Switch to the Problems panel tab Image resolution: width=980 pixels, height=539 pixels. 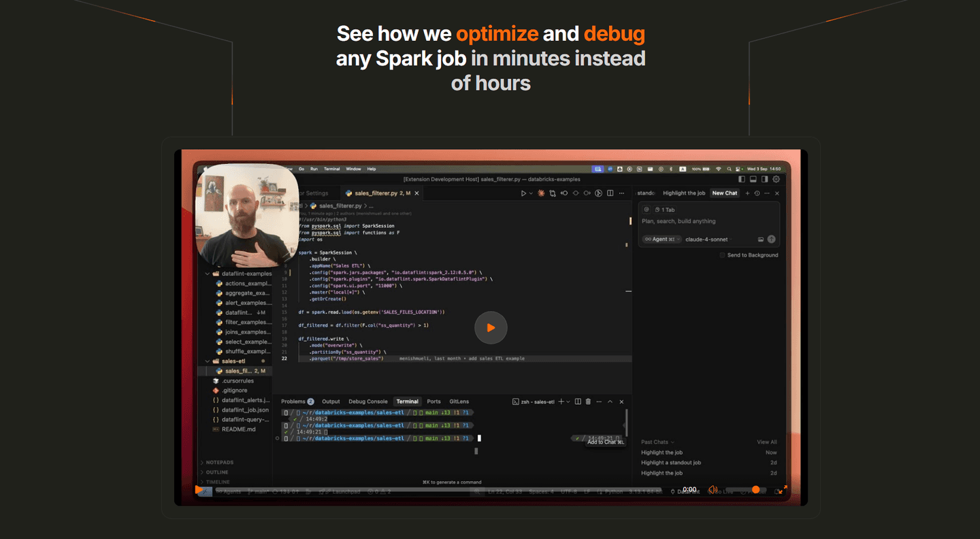point(297,402)
